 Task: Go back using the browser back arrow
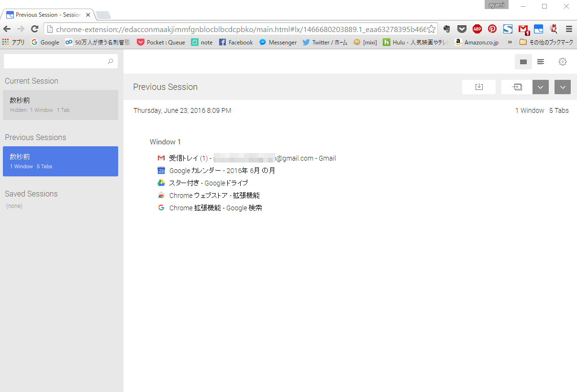(7, 29)
